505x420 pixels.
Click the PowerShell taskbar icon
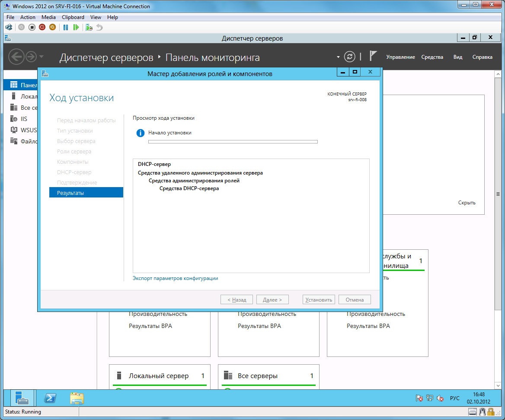tap(50, 398)
